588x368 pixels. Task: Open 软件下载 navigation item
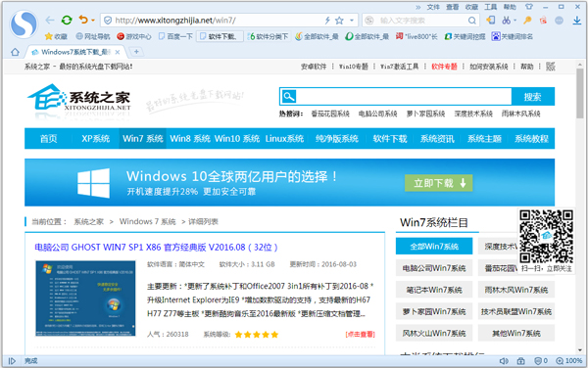click(390, 139)
